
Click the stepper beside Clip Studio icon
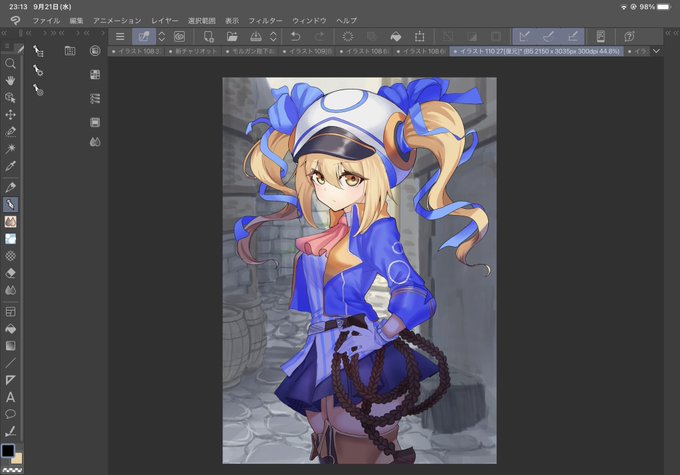pos(161,36)
